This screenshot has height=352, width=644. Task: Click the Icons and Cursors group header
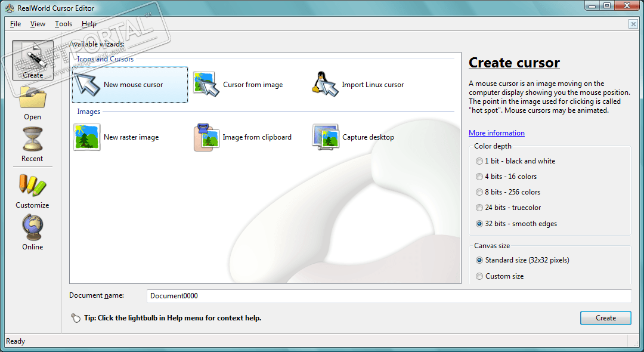pyautogui.click(x=105, y=59)
